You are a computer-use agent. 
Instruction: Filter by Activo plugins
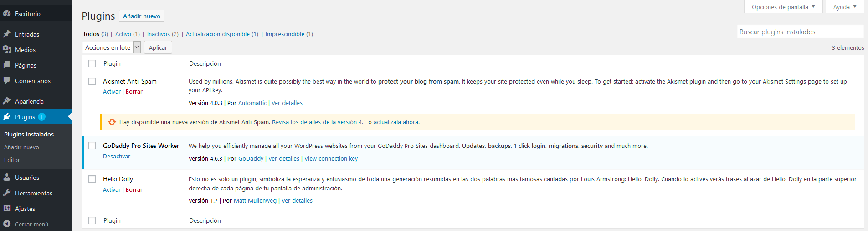pos(123,34)
